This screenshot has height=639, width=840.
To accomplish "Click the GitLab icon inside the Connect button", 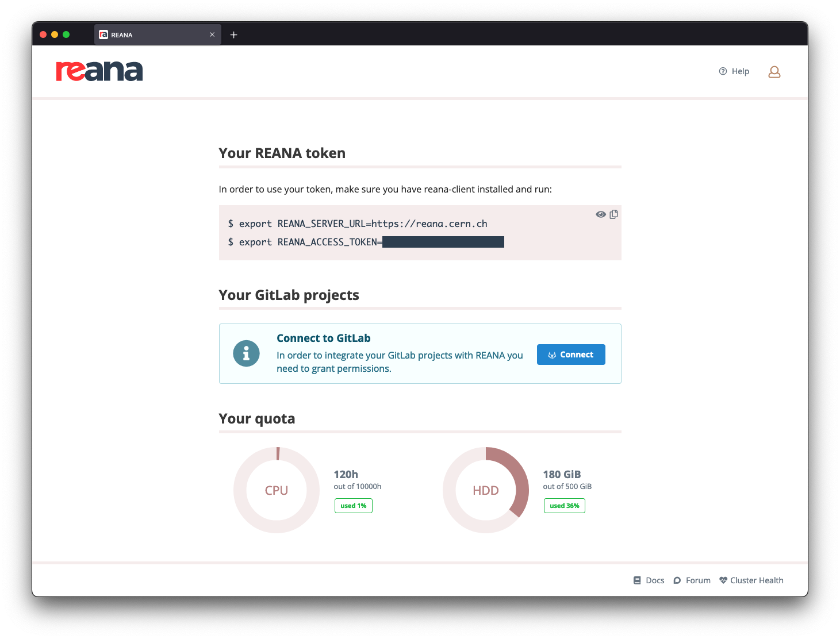I will click(553, 355).
